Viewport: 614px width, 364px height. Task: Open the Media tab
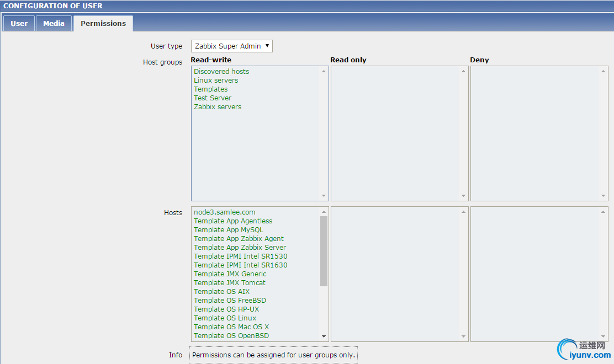[54, 24]
